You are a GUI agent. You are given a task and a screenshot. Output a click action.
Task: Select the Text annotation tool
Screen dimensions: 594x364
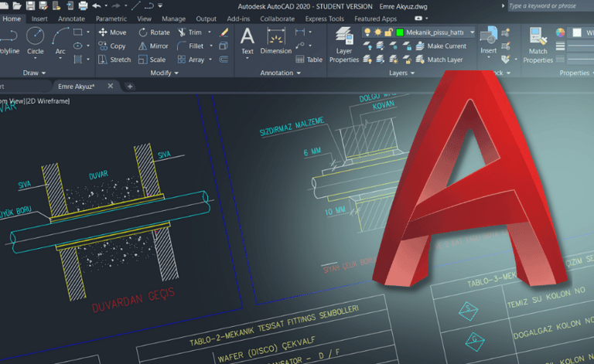pyautogui.click(x=247, y=40)
